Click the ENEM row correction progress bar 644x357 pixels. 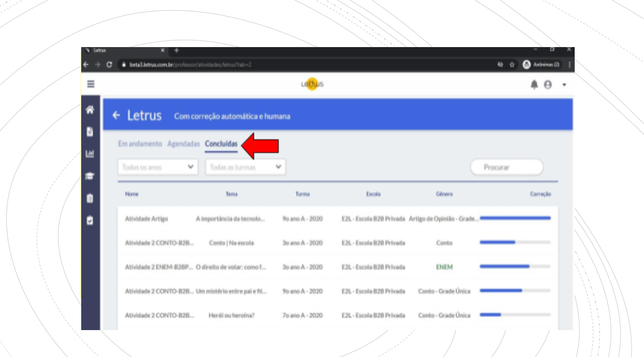pyautogui.click(x=515, y=266)
